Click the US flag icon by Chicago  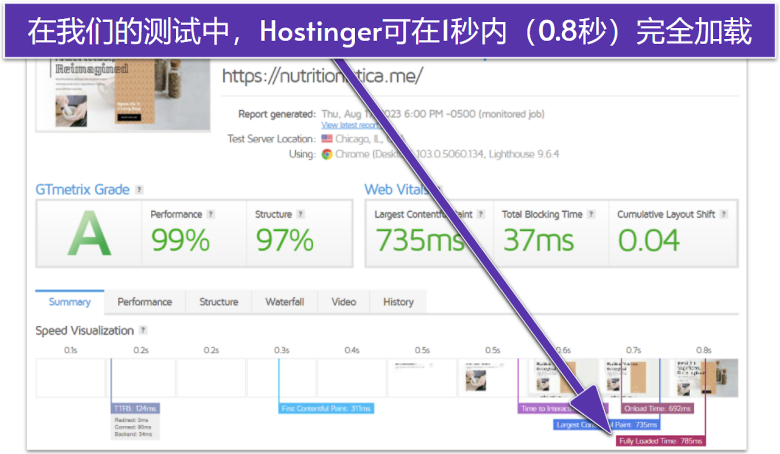pyautogui.click(x=327, y=139)
